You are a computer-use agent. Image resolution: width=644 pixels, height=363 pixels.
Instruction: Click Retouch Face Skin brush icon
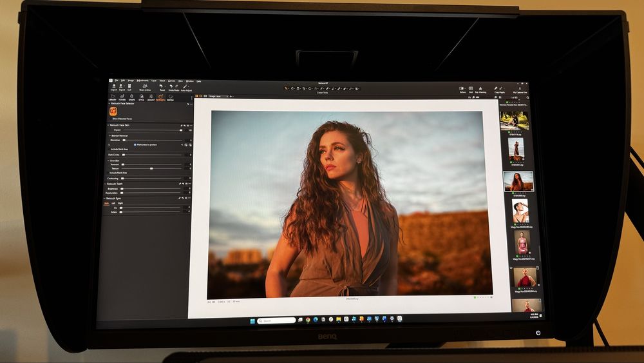point(182,125)
